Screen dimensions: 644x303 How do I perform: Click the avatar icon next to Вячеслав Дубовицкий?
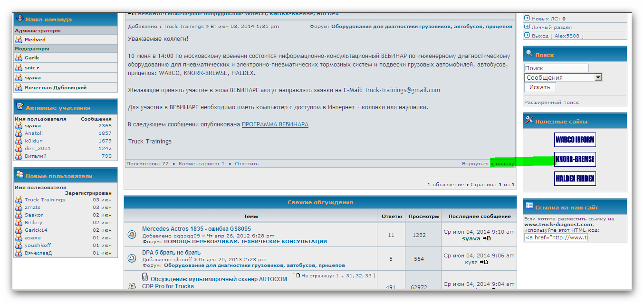(19, 88)
